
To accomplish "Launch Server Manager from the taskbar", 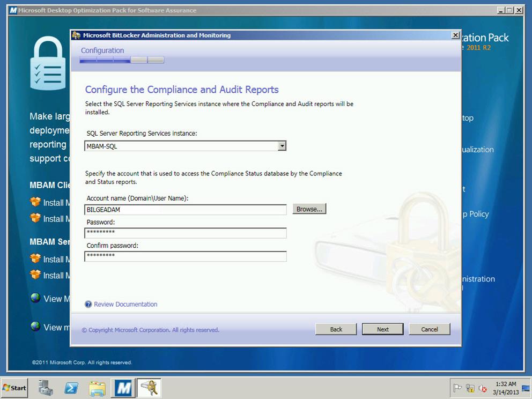I will pyautogui.click(x=46, y=388).
